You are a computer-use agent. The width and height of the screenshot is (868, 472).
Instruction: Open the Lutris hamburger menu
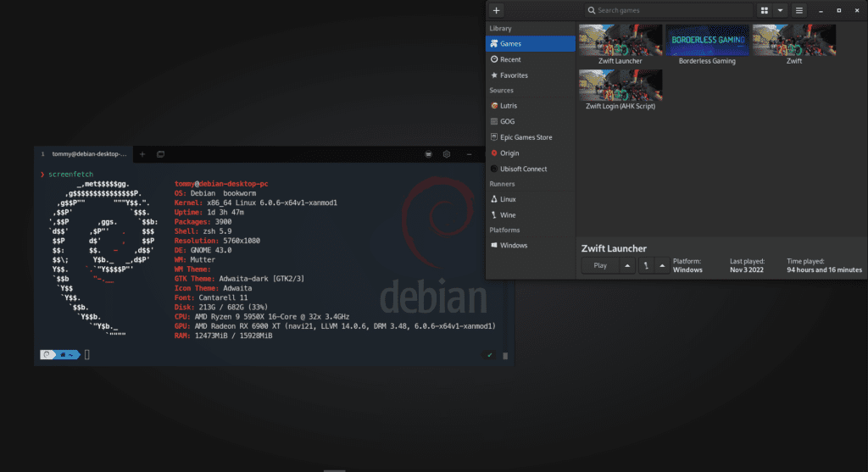coord(798,10)
